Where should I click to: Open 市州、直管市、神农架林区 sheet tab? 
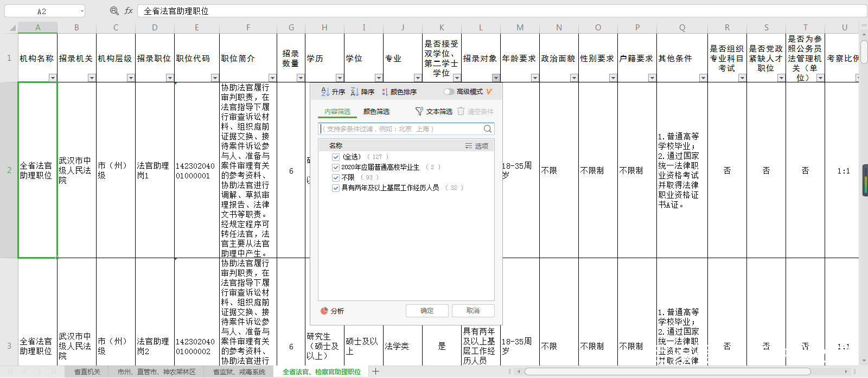click(156, 371)
